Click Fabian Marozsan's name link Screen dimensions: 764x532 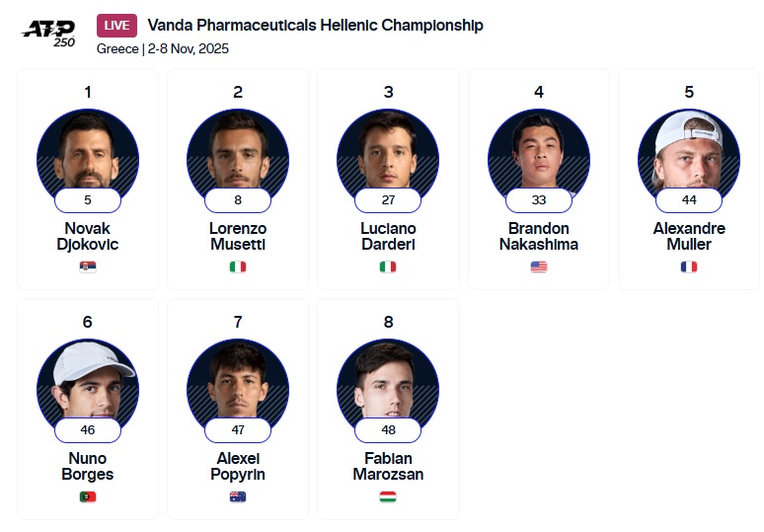(388, 466)
